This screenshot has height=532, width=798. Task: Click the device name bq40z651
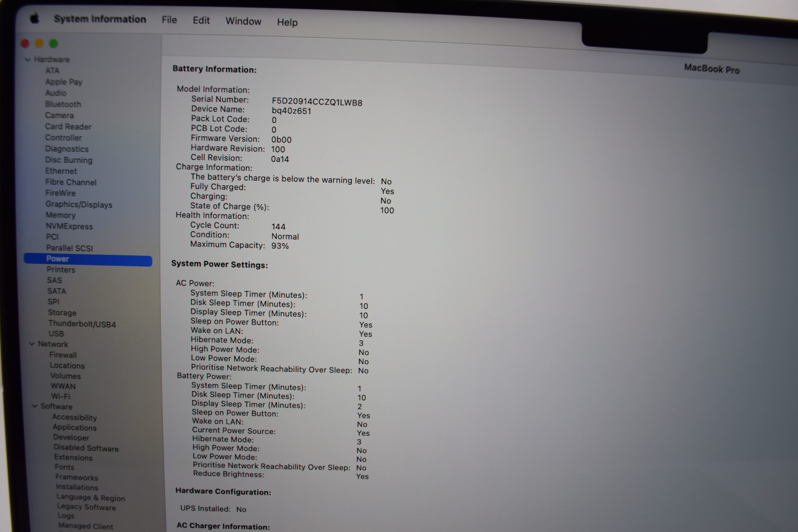click(x=291, y=111)
